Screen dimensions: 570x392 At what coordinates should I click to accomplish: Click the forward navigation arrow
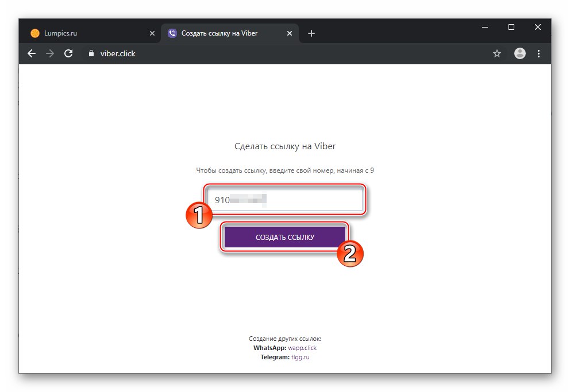[x=50, y=54]
